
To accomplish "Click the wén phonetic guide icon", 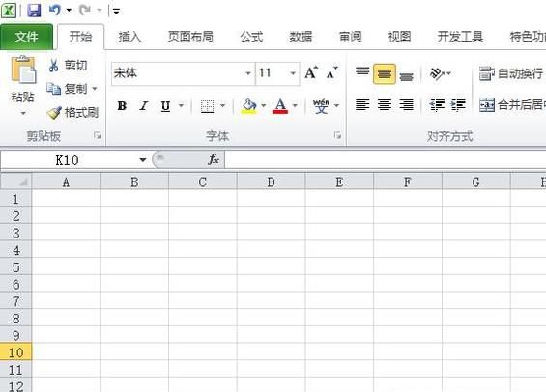I will pos(321,106).
